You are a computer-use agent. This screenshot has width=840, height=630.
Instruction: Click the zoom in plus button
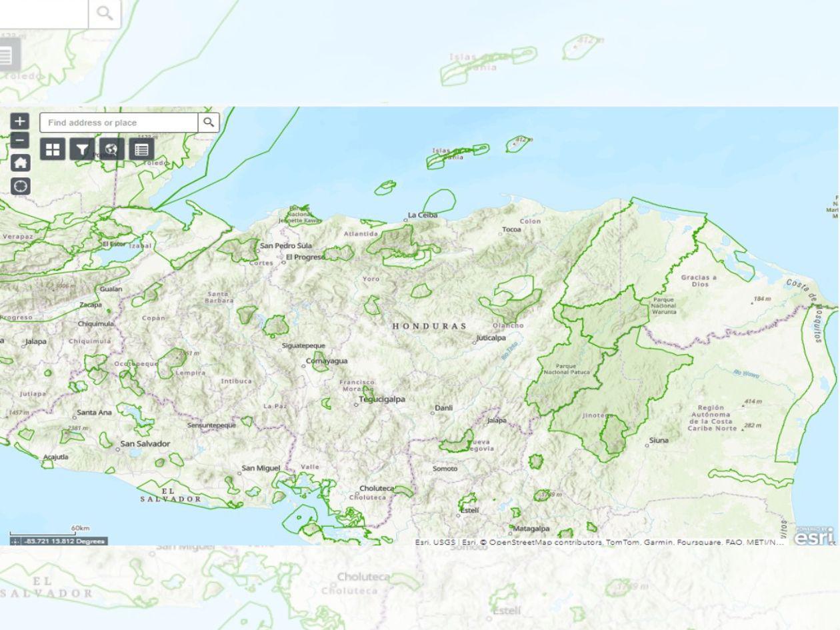click(x=20, y=121)
